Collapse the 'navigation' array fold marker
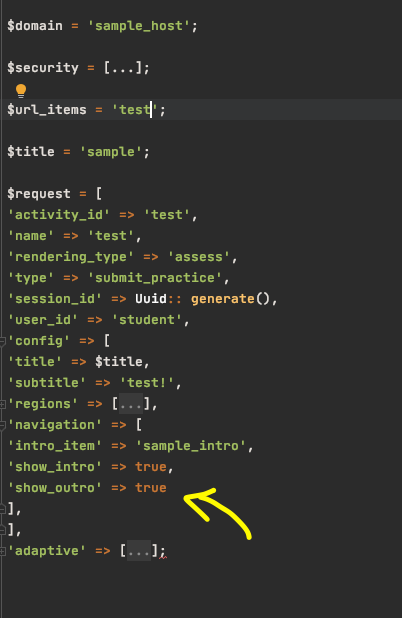Image resolution: width=402 pixels, height=618 pixels. [x=2, y=425]
